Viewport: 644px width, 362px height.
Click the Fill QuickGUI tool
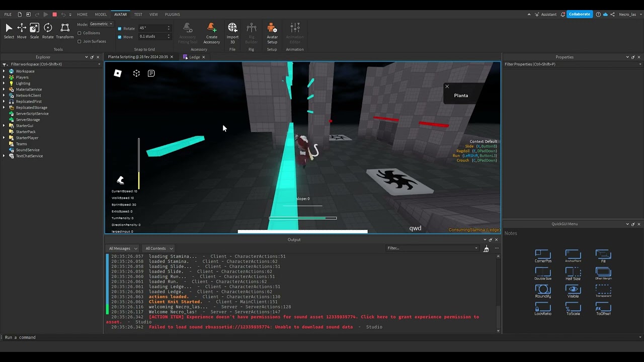click(x=603, y=256)
